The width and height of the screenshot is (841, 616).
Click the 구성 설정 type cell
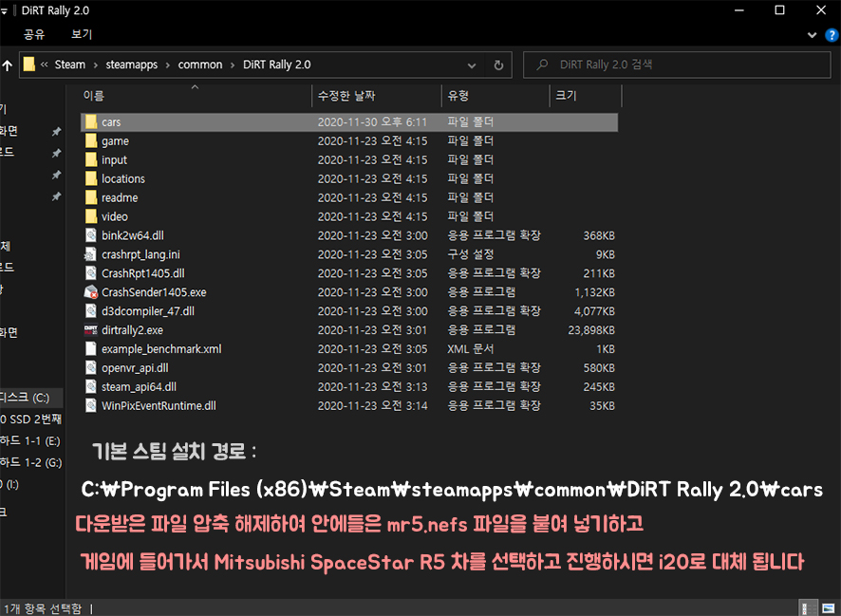click(471, 254)
